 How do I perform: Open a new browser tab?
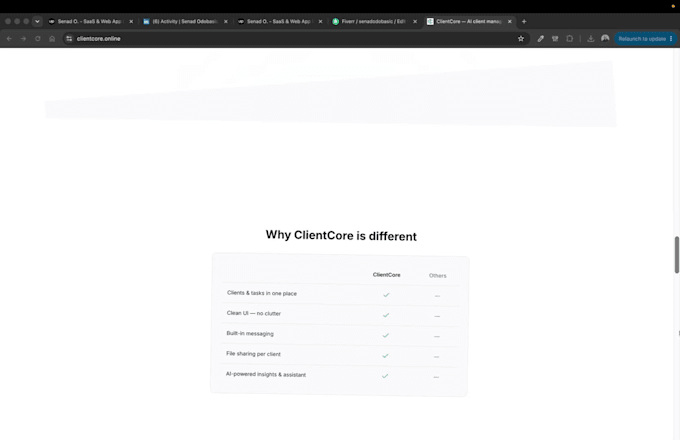[524, 21]
